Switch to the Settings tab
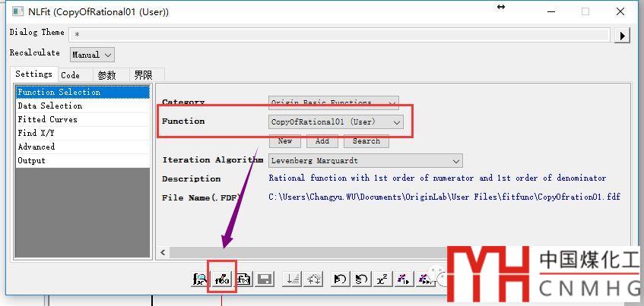The width and height of the screenshot is (644, 306). pyautogui.click(x=34, y=74)
